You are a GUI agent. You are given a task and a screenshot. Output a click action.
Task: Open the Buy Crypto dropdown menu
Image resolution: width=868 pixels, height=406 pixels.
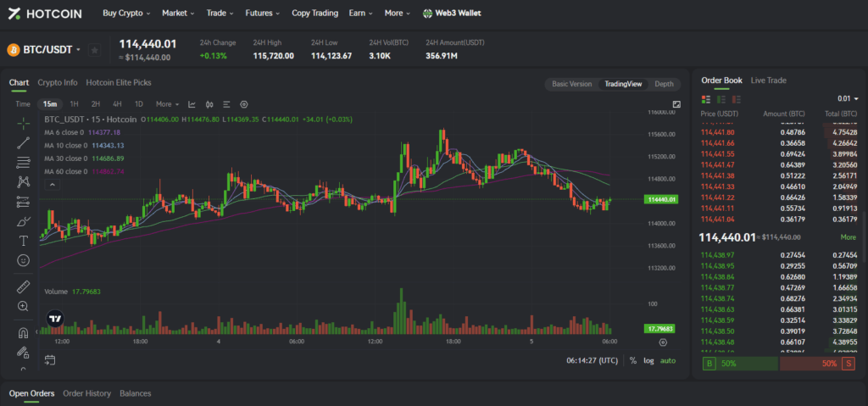(127, 14)
